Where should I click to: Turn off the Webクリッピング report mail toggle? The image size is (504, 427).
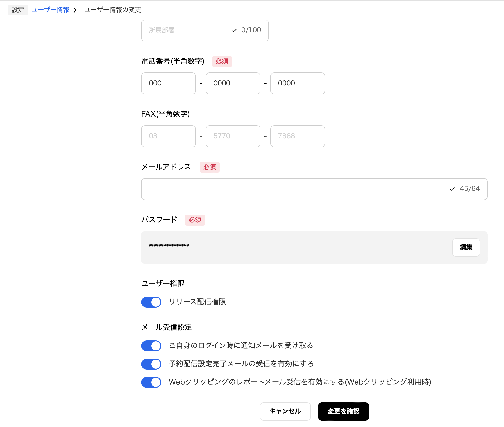[151, 382]
